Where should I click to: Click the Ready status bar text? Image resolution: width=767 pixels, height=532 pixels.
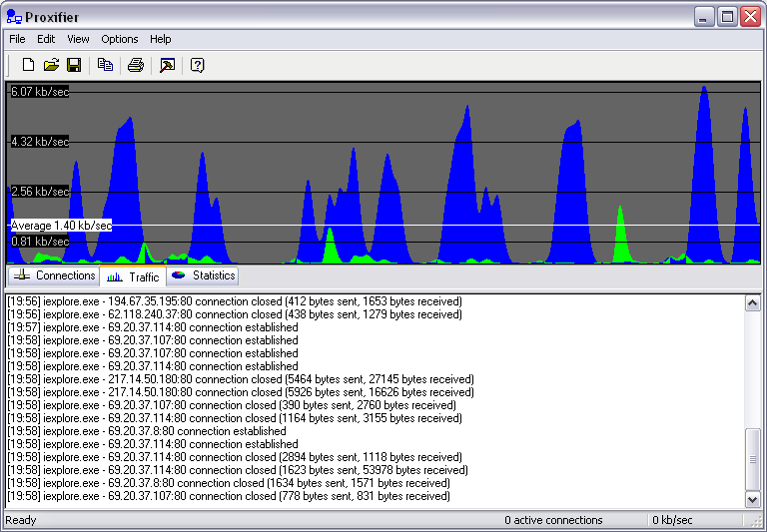pos(21,520)
